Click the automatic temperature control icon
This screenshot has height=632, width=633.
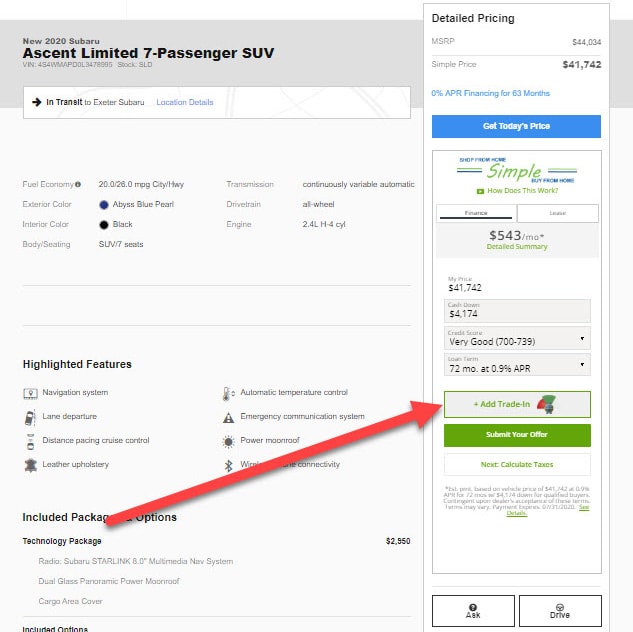(x=228, y=393)
